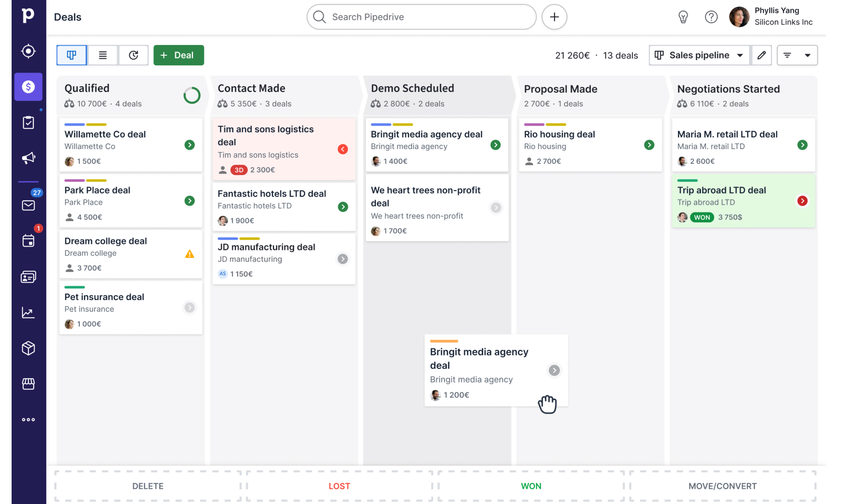Click the Qualified stage progress ring
Image resolution: width=842 pixels, height=504 pixels.
192,95
